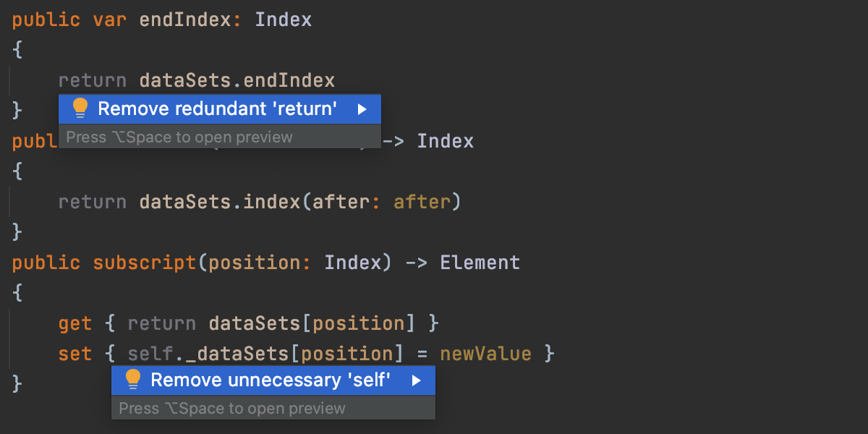The height and width of the screenshot is (434, 868).
Task: Click 'newValue' in the setter
Action: click(x=485, y=354)
